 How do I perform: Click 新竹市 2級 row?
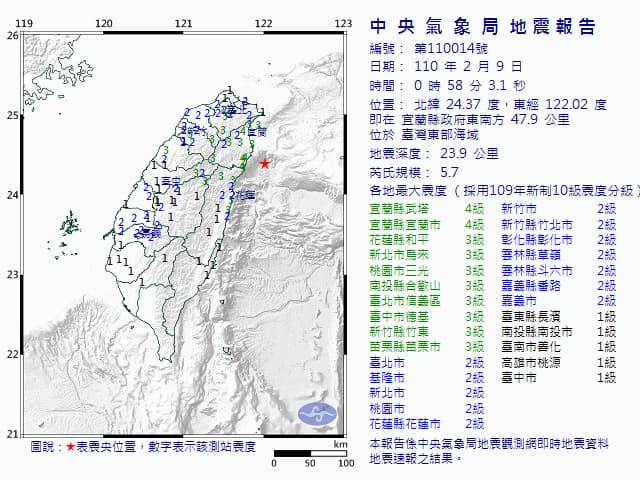[x=559, y=209]
